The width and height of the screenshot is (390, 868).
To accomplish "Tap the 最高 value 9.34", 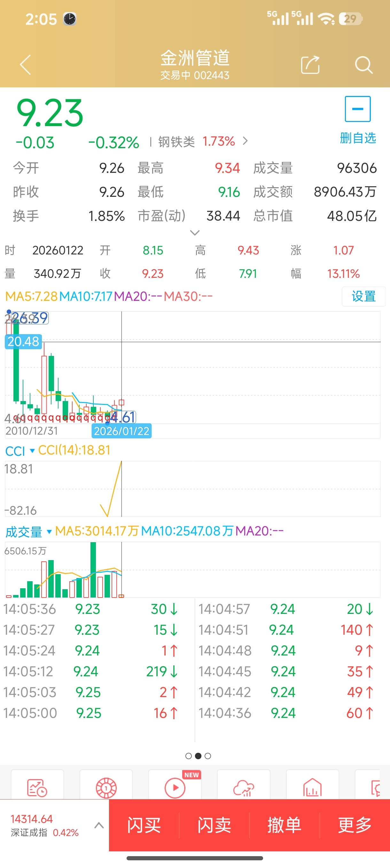I will 228,168.
